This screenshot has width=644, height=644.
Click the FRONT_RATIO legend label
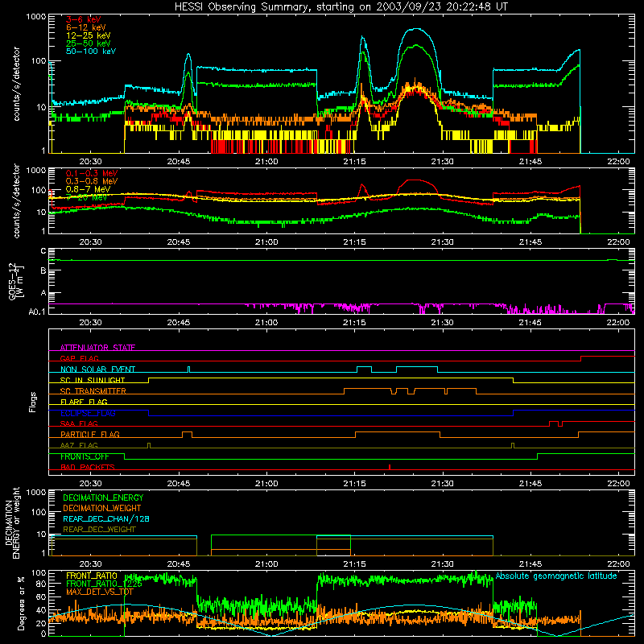pyautogui.click(x=92, y=576)
